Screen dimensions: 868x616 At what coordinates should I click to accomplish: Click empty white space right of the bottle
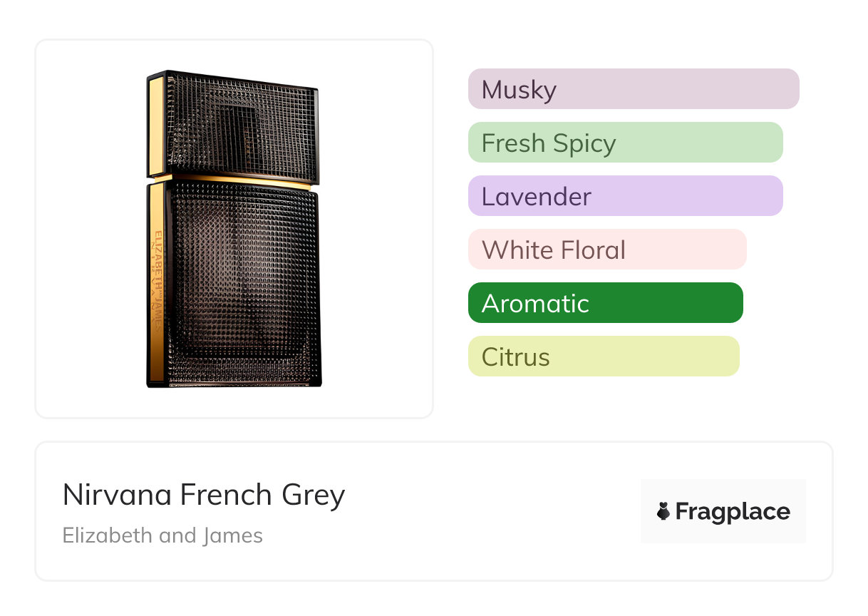[x=378, y=228]
